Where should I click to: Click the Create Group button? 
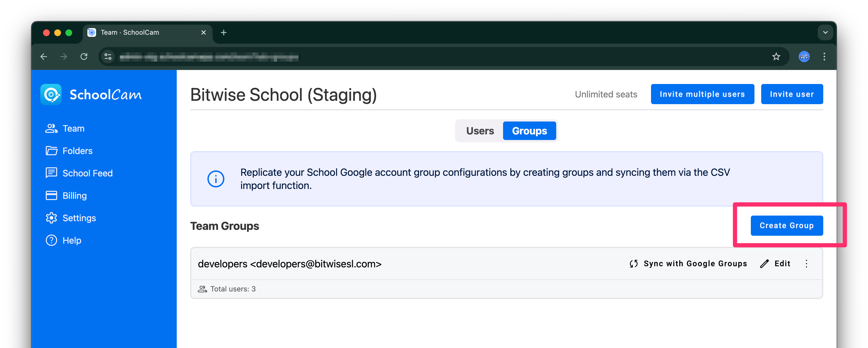click(786, 225)
